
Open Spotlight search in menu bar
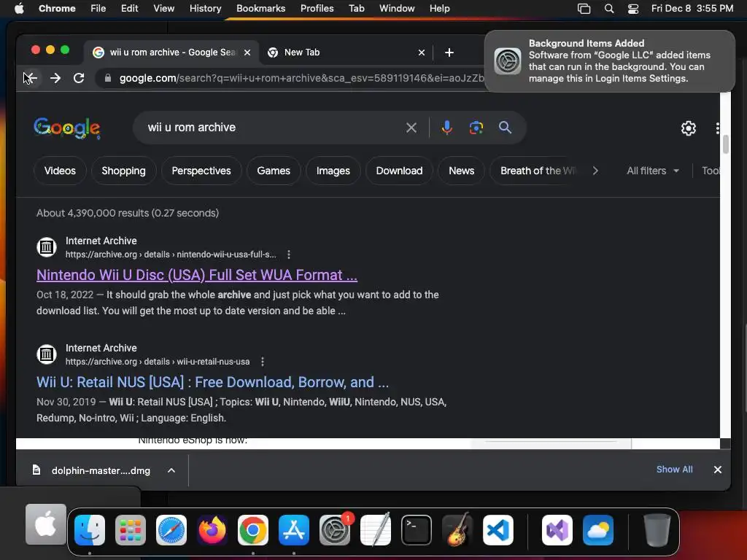609,9
